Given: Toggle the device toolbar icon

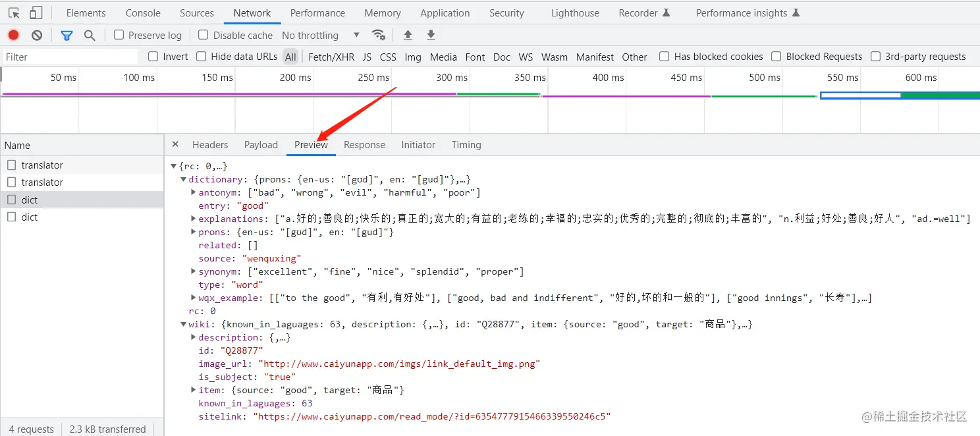Looking at the screenshot, I should pos(36,13).
